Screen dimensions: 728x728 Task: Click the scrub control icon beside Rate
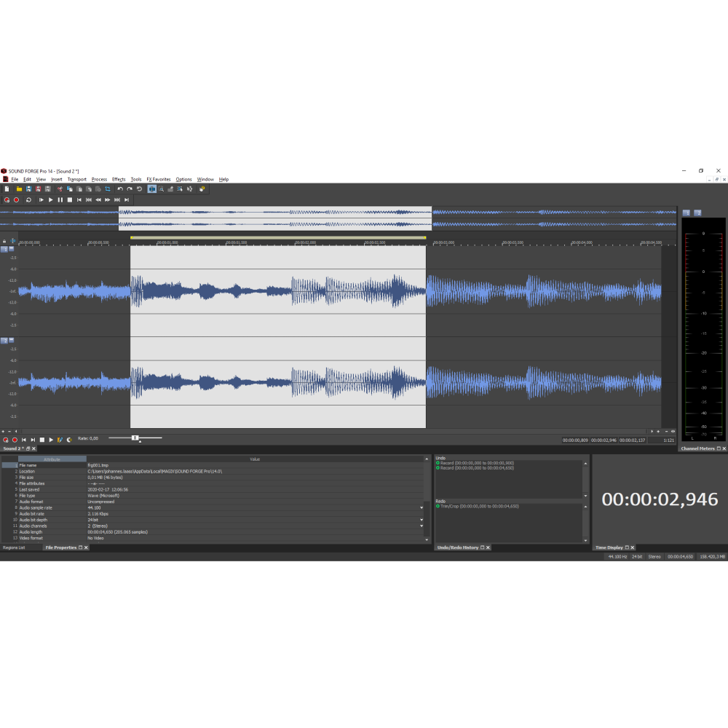click(x=69, y=440)
